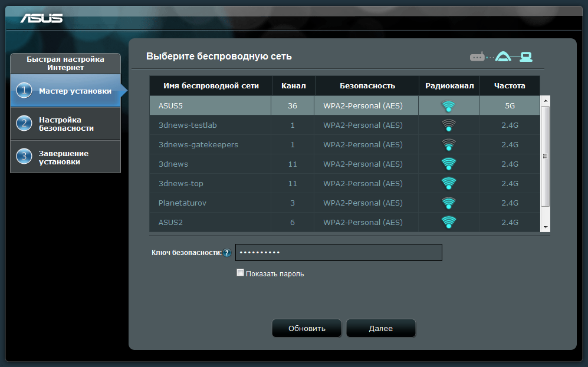The width and height of the screenshot is (588, 367).
Task: Click the network list scrollbar thumb
Action: click(546, 156)
